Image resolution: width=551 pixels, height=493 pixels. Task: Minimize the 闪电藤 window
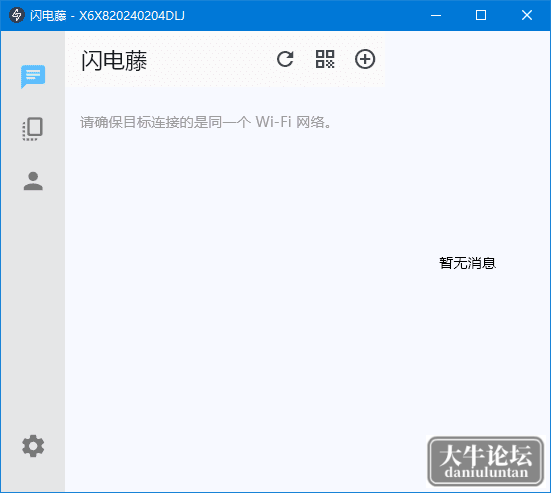click(436, 15)
